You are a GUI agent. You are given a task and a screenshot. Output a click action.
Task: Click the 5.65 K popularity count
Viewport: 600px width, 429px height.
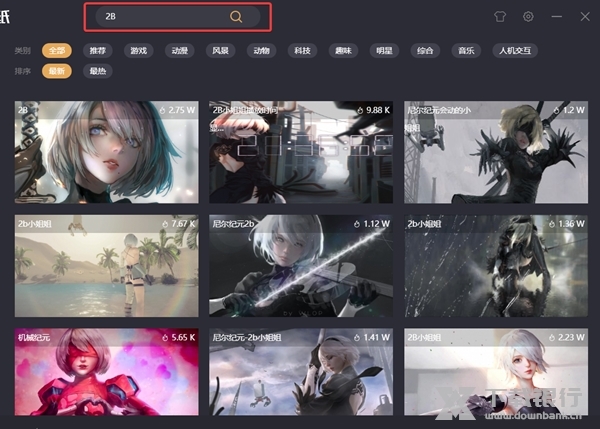(x=183, y=338)
